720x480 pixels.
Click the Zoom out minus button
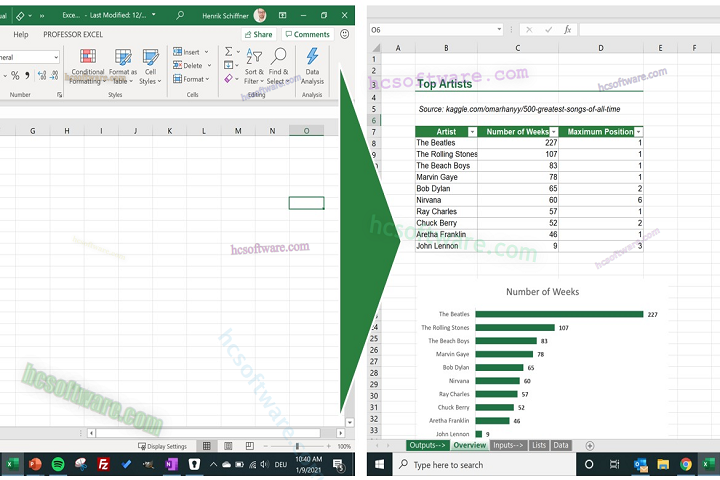(x=265, y=446)
